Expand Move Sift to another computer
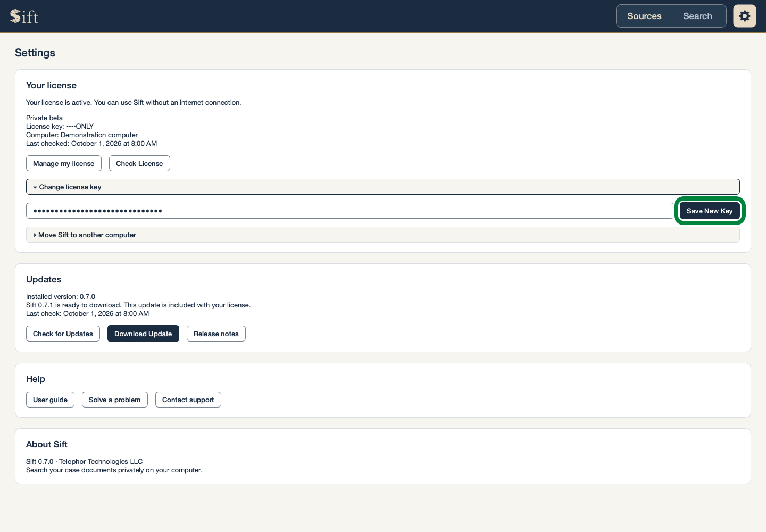 click(x=383, y=235)
